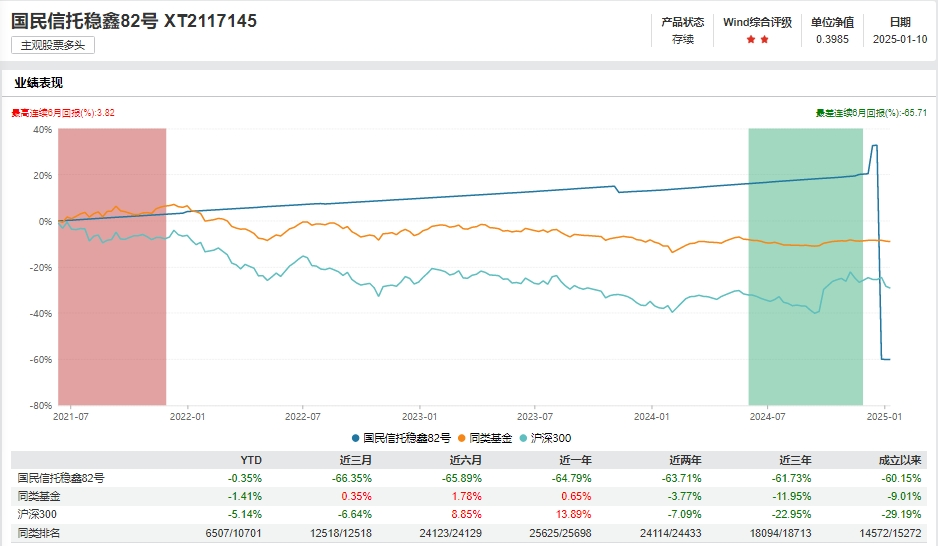Click the teal legend dot for 沪深300

[523, 438]
